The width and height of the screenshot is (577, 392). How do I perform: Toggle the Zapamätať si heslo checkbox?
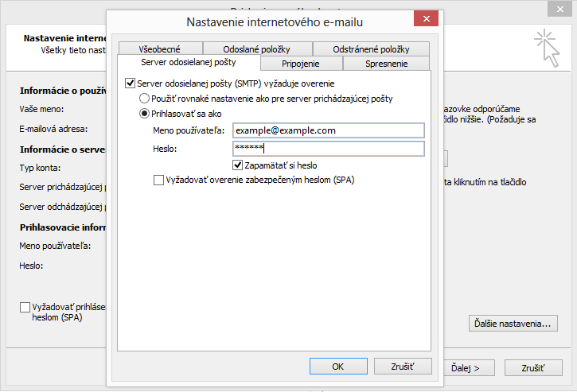(238, 165)
